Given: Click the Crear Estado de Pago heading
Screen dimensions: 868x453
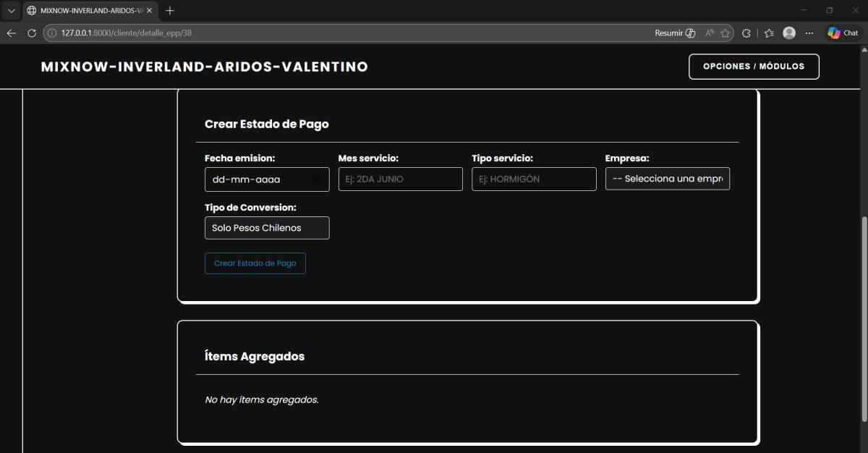Looking at the screenshot, I should (267, 124).
